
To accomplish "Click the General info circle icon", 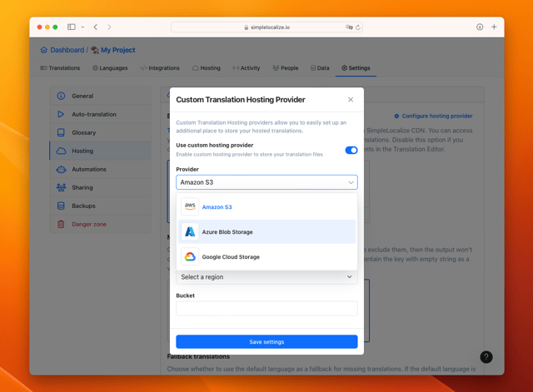I will [61, 96].
